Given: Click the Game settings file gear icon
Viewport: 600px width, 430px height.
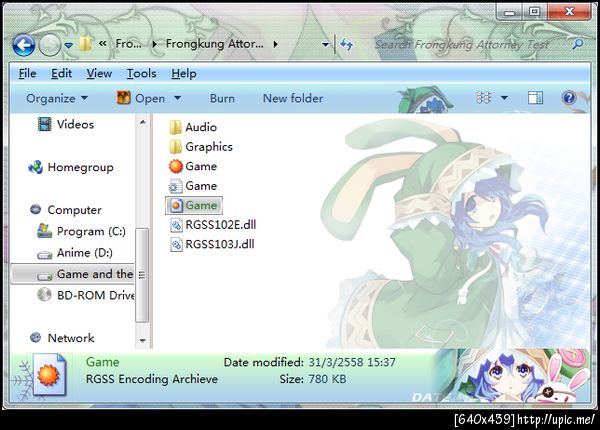Looking at the screenshot, I should coord(176,186).
